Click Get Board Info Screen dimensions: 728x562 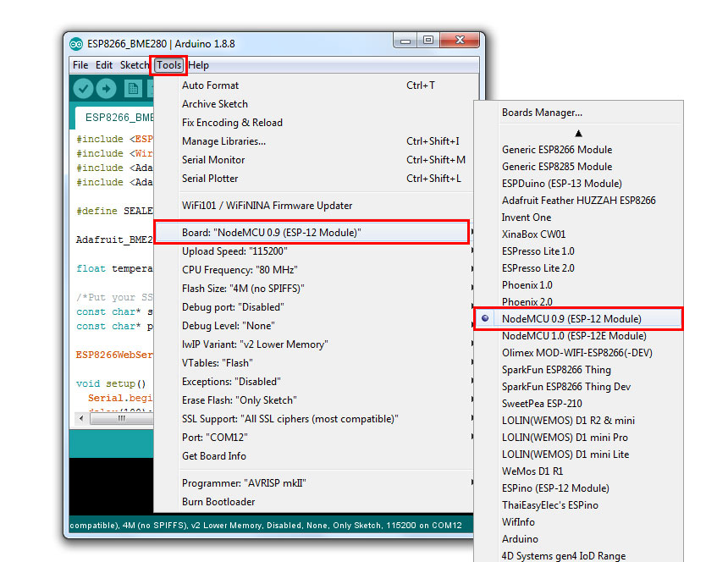(313, 455)
